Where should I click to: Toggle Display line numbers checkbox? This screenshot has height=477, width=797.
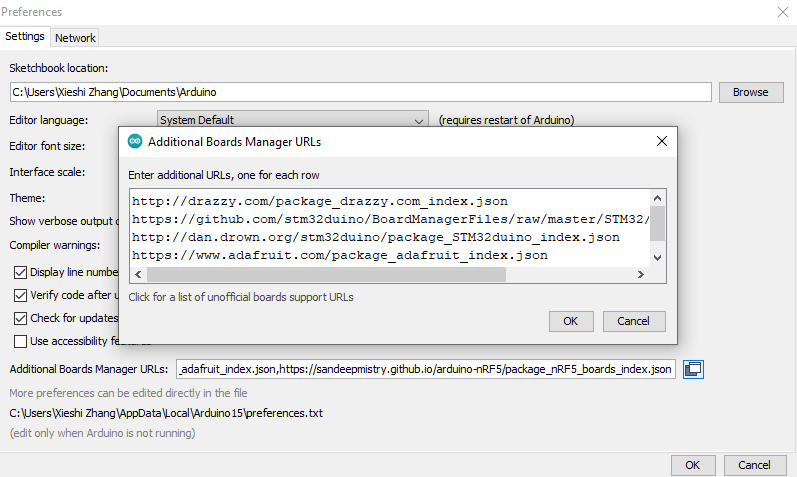(20, 273)
